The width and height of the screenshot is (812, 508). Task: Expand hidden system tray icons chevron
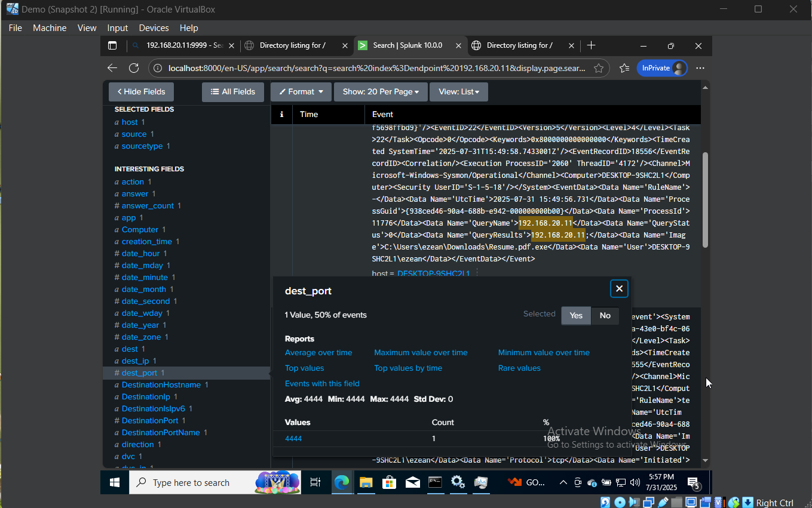click(x=563, y=482)
